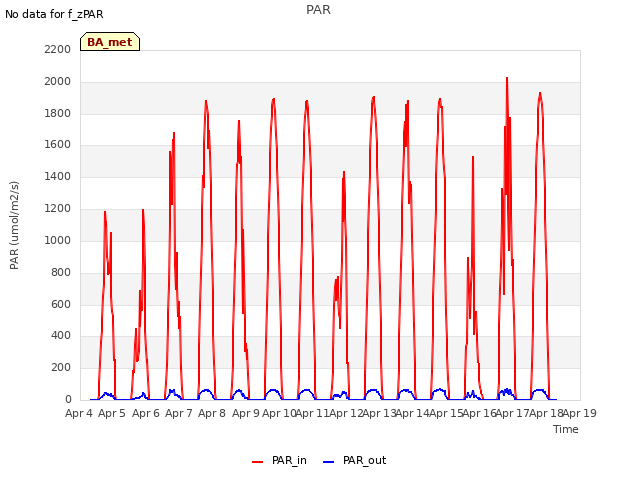Click the Apr 16 x-axis tick label
Image resolution: width=640 pixels, height=480 pixels.
pyautogui.click(x=479, y=413)
